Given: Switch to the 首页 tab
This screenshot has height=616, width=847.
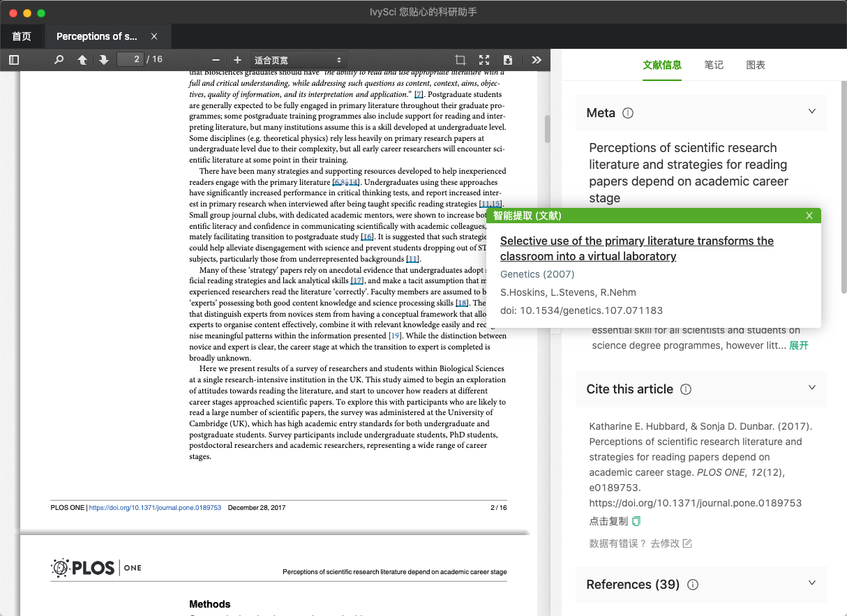Looking at the screenshot, I should (22, 36).
